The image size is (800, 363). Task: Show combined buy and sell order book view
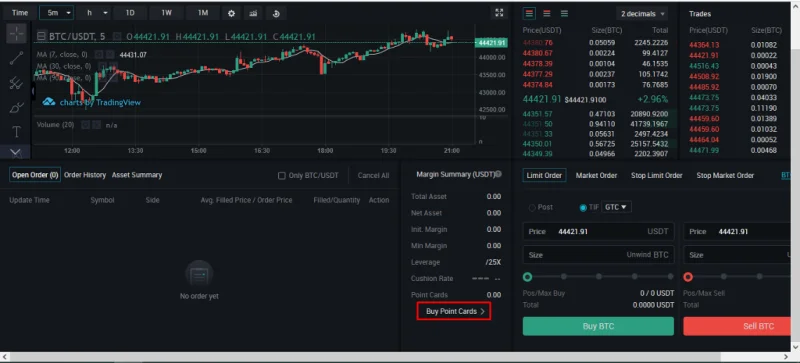pos(529,13)
